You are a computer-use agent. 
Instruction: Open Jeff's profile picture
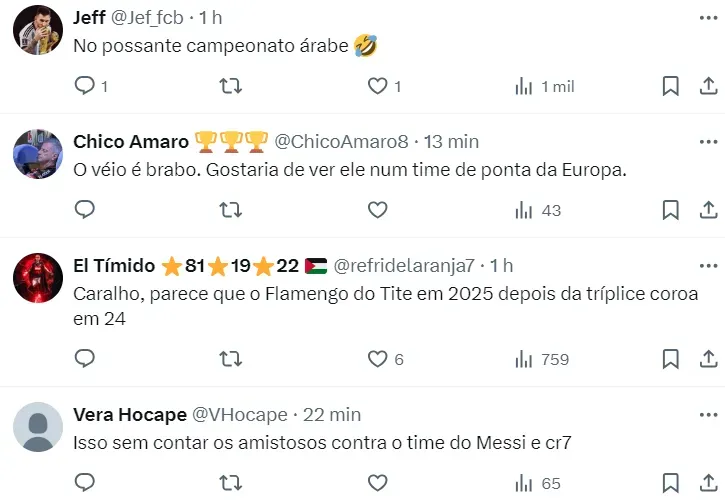coord(38,33)
